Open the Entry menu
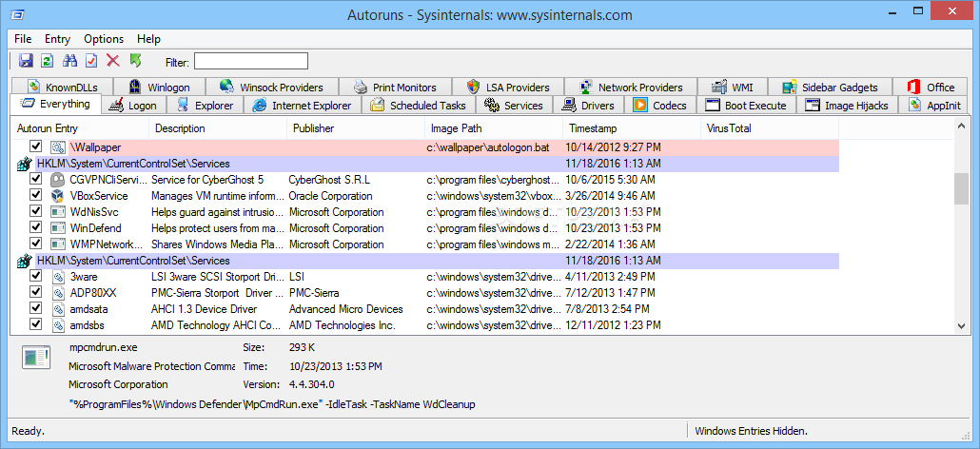Image resolution: width=980 pixels, height=449 pixels. pyautogui.click(x=57, y=39)
